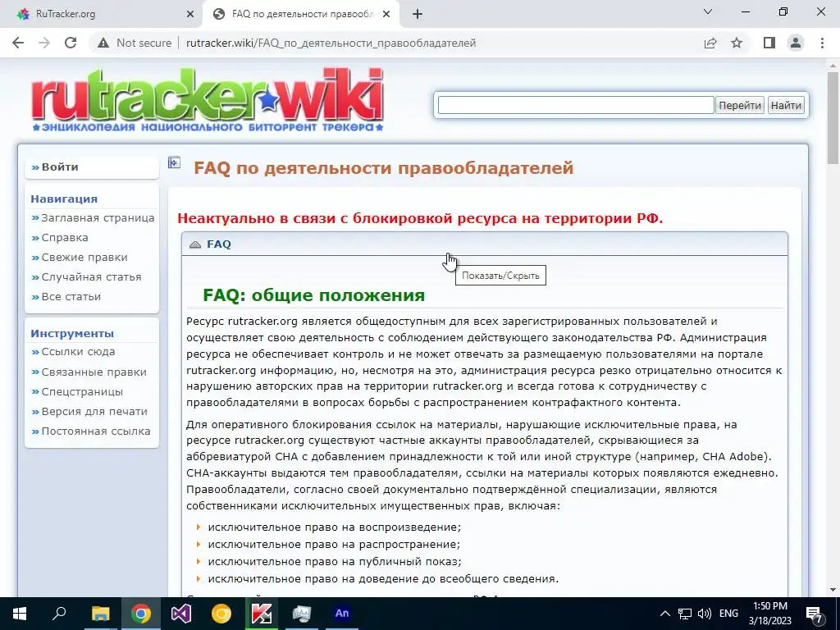The width and height of the screenshot is (840, 630).
Task: Click the scrollbar down arrow
Action: coord(833,590)
